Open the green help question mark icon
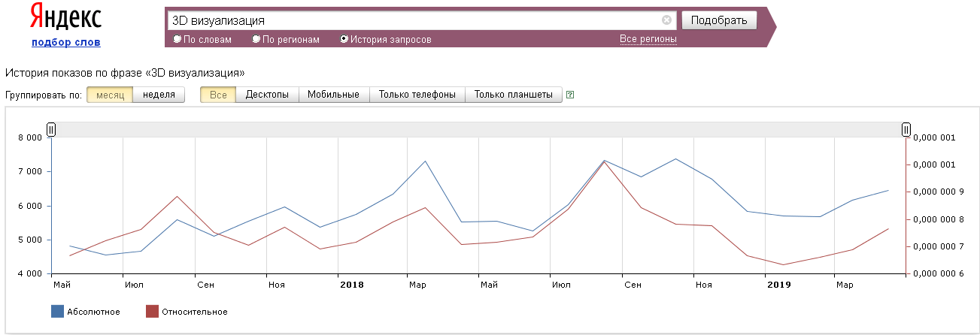The width and height of the screenshot is (980, 335). 570,95
